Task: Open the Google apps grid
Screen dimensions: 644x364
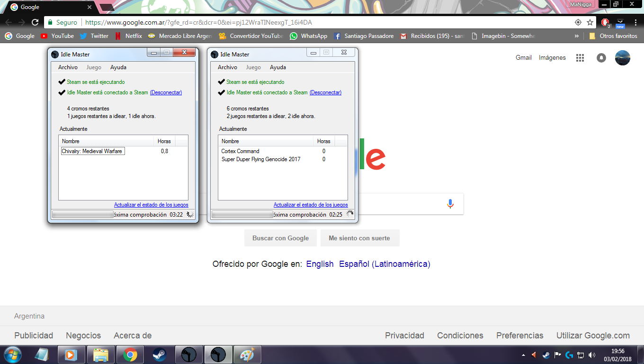Action: [580, 58]
